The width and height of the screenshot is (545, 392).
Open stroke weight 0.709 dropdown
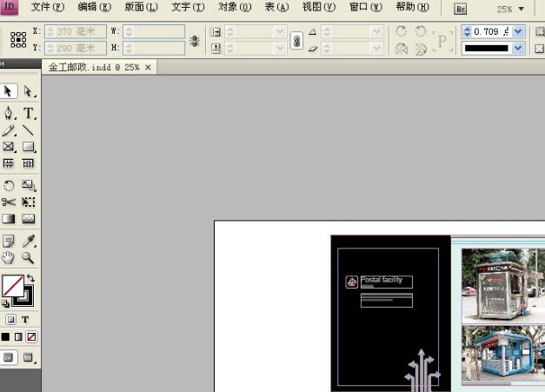coord(518,31)
